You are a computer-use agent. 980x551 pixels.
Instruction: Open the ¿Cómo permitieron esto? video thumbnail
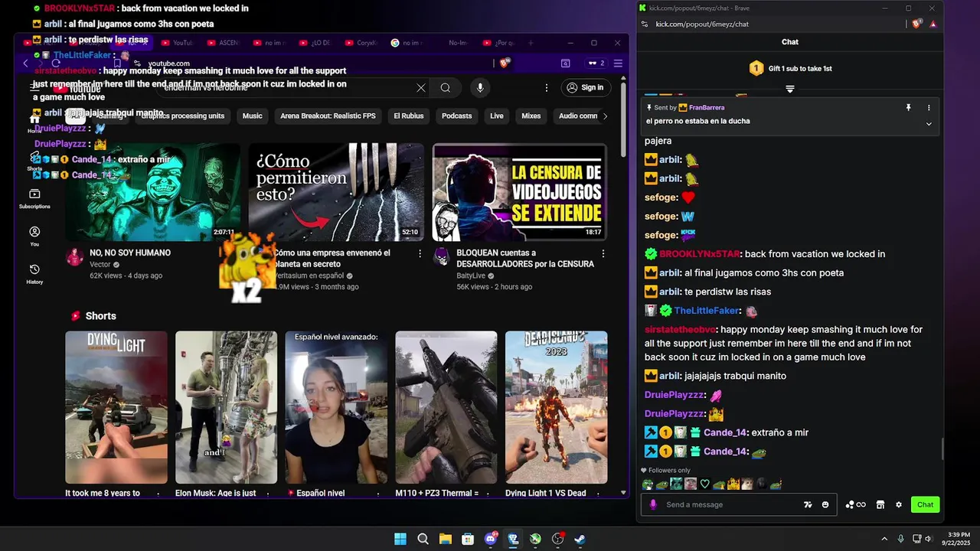coord(336,192)
